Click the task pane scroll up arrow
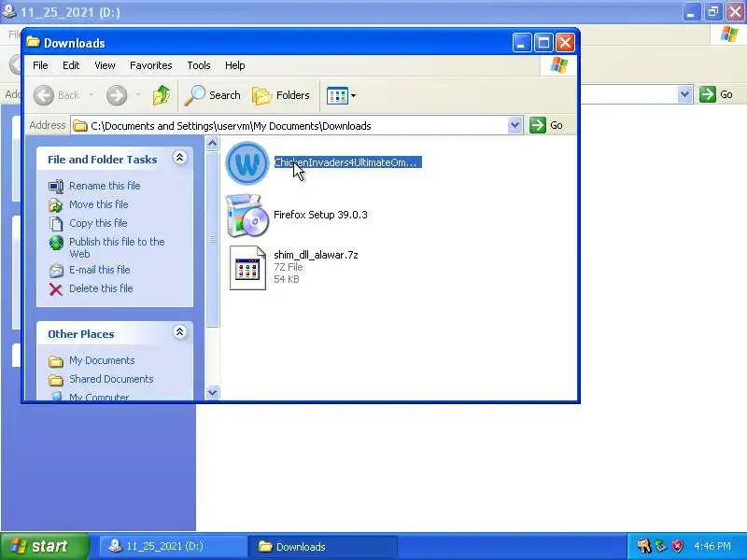 [213, 143]
